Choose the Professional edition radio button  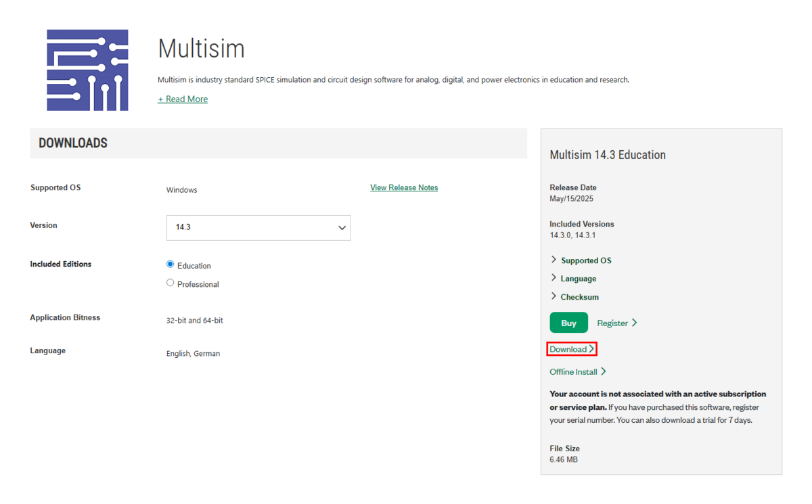(x=171, y=283)
